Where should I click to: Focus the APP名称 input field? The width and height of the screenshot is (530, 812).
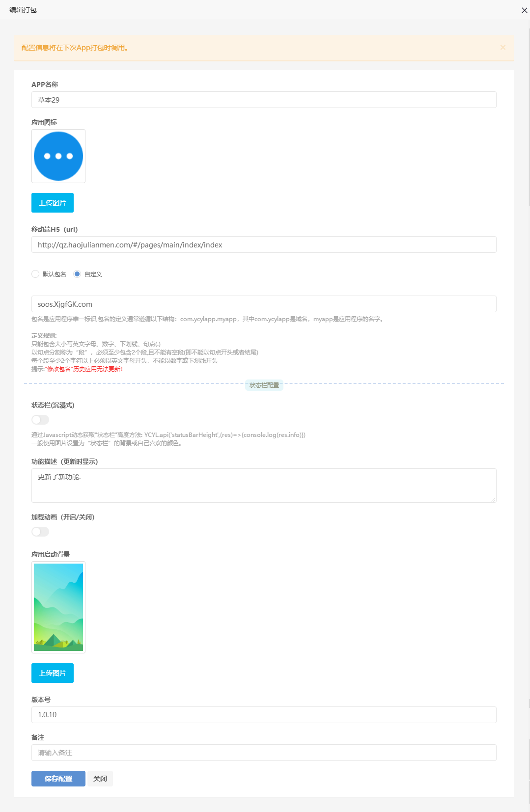pos(264,100)
